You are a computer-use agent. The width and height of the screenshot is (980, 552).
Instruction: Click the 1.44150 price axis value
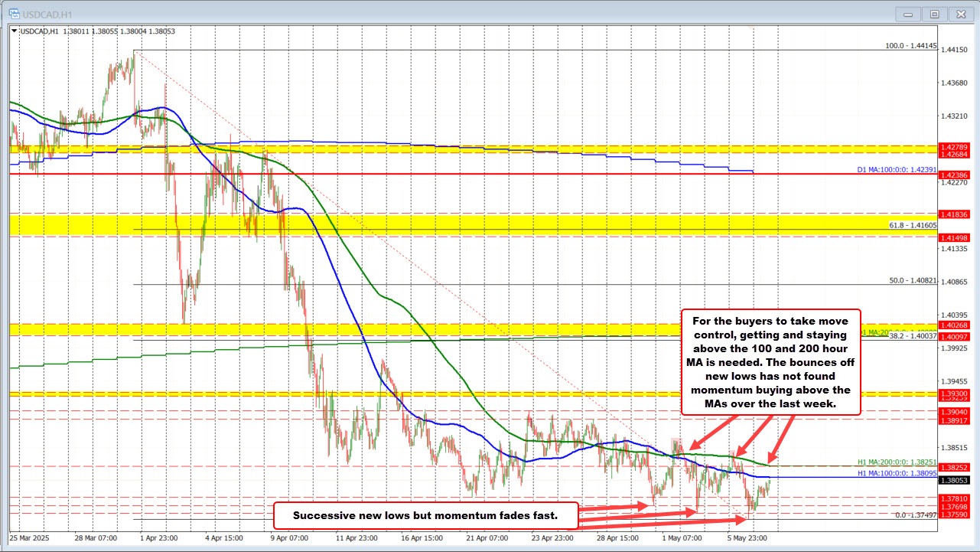pyautogui.click(x=955, y=50)
